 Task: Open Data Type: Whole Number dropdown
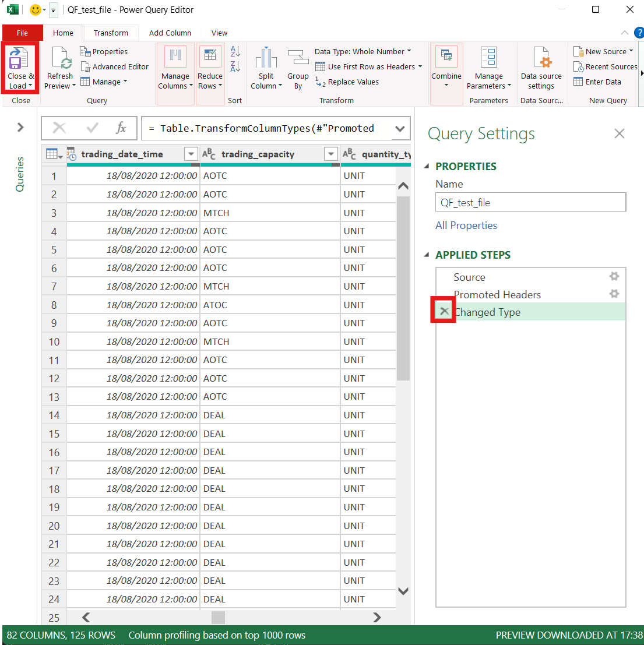pos(363,51)
